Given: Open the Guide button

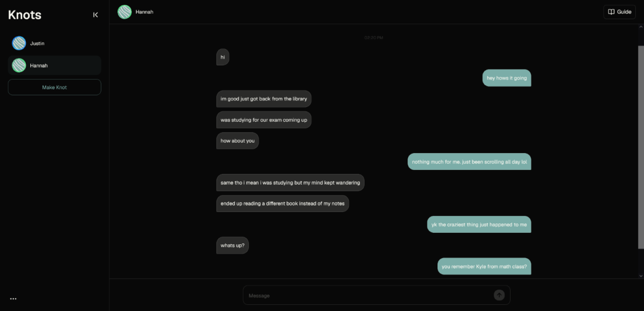Looking at the screenshot, I should [x=619, y=12].
